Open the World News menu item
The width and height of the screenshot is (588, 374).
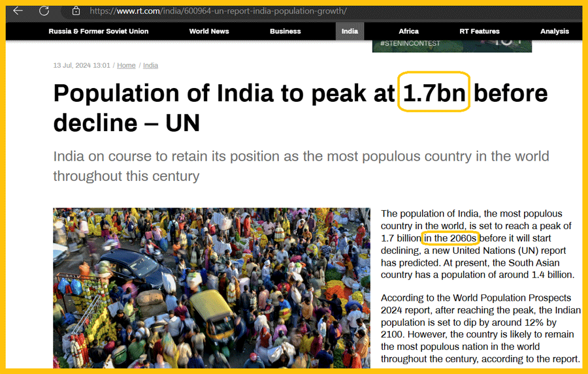[209, 31]
